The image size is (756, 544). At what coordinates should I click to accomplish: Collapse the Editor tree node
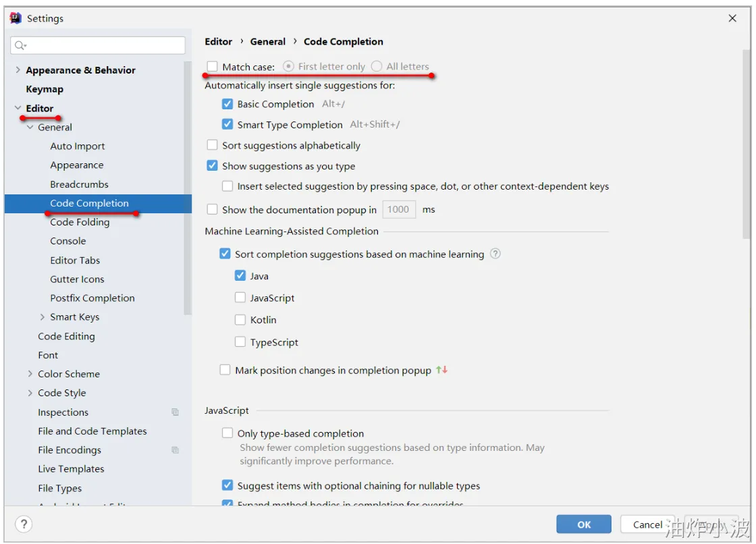[x=18, y=108]
